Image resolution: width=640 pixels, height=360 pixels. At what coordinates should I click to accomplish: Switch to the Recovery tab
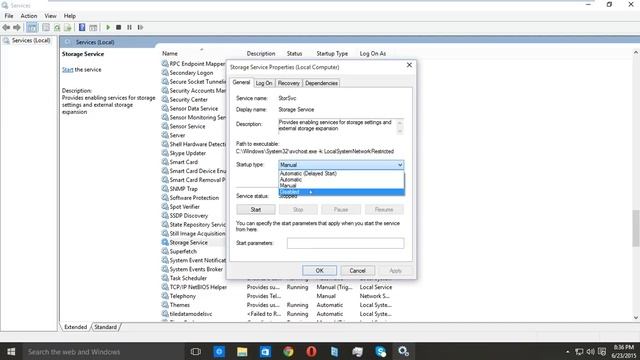[x=288, y=83]
